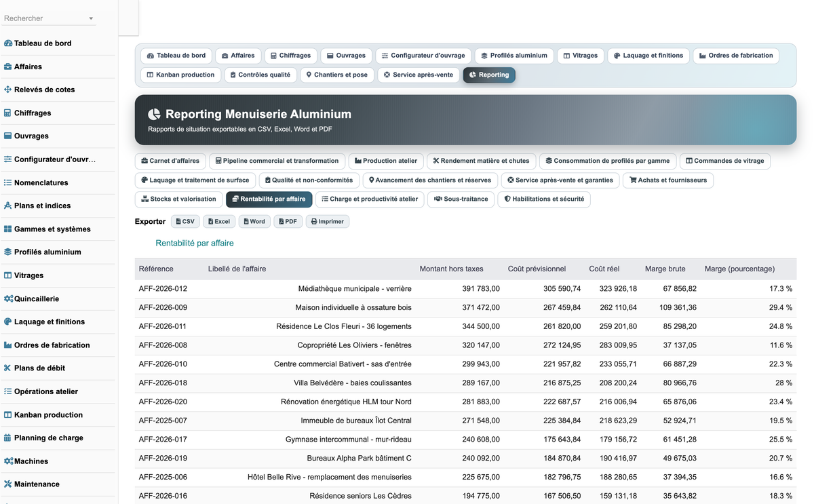Click the Affaires briefcase icon in sidebar

8,66
